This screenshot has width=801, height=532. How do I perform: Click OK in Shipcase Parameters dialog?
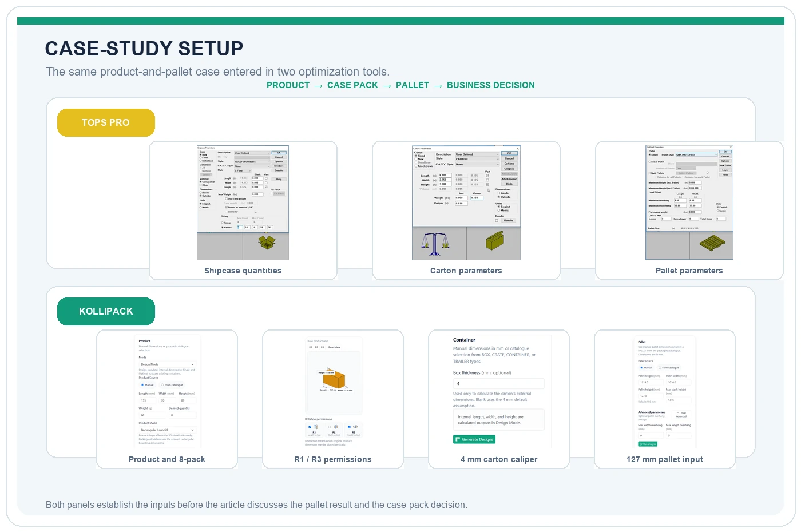coord(279,153)
